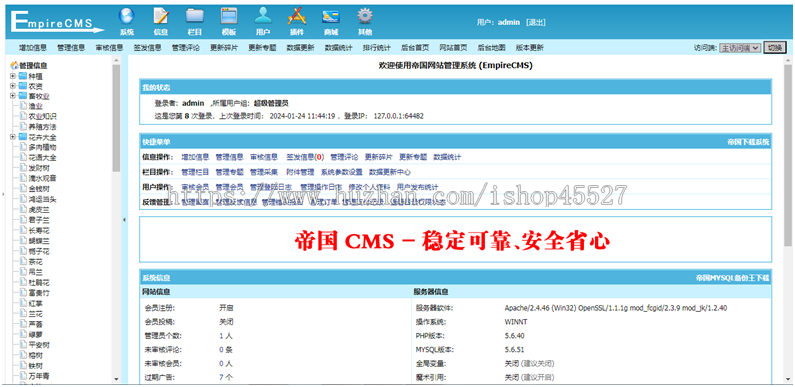
Task: Select 更新碎片 in the top submenu bar
Action: [224, 48]
